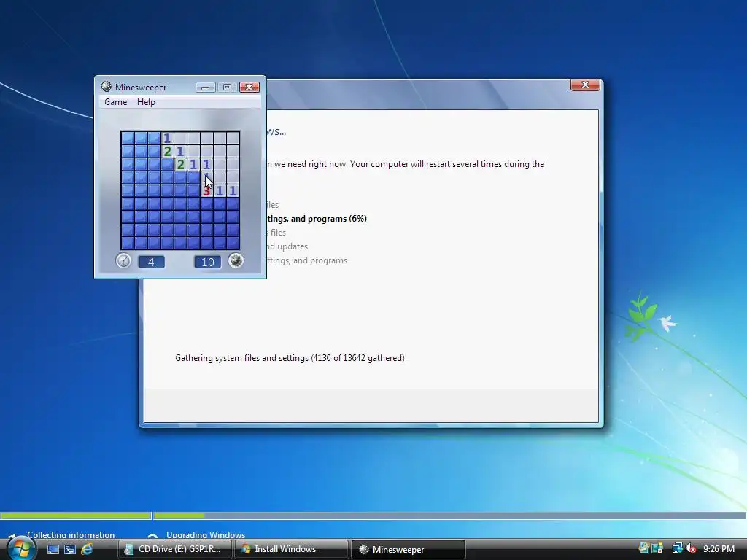Switch to the CD Drive (E:) taskbar button
Screen dimensions: 747x560
(x=175, y=550)
